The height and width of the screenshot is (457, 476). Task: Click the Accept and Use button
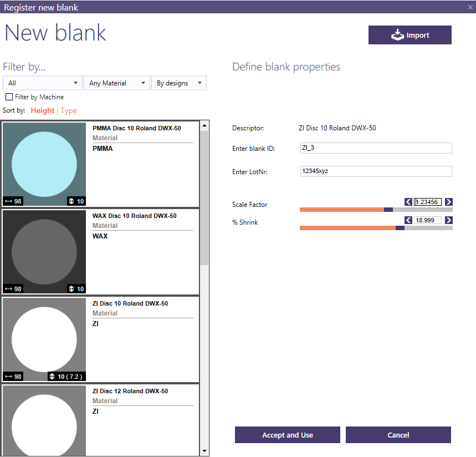[288, 435]
